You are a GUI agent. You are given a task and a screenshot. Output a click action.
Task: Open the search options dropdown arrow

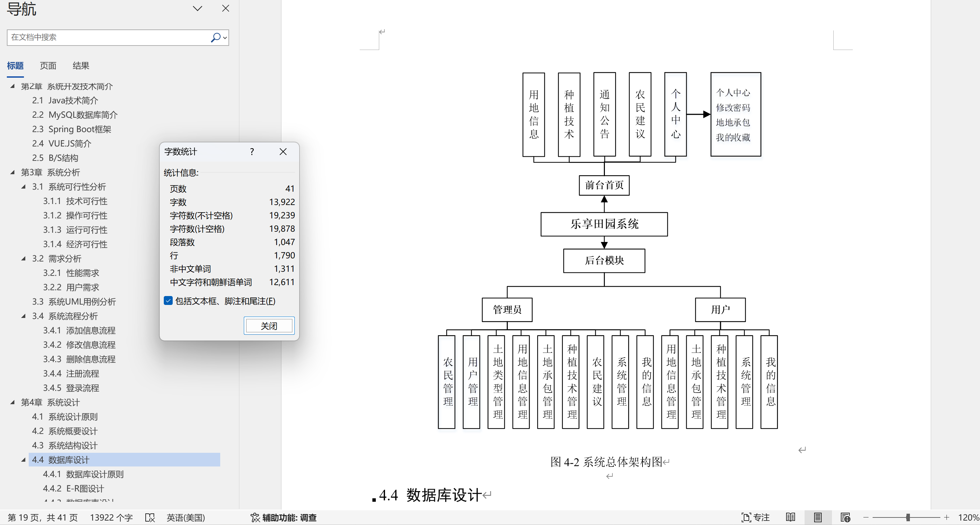(x=225, y=38)
